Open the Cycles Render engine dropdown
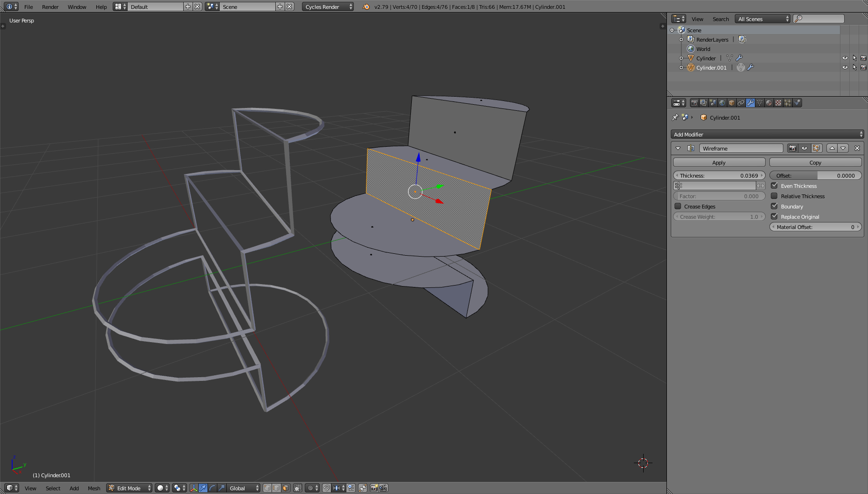This screenshot has height=494, width=868. [x=328, y=7]
